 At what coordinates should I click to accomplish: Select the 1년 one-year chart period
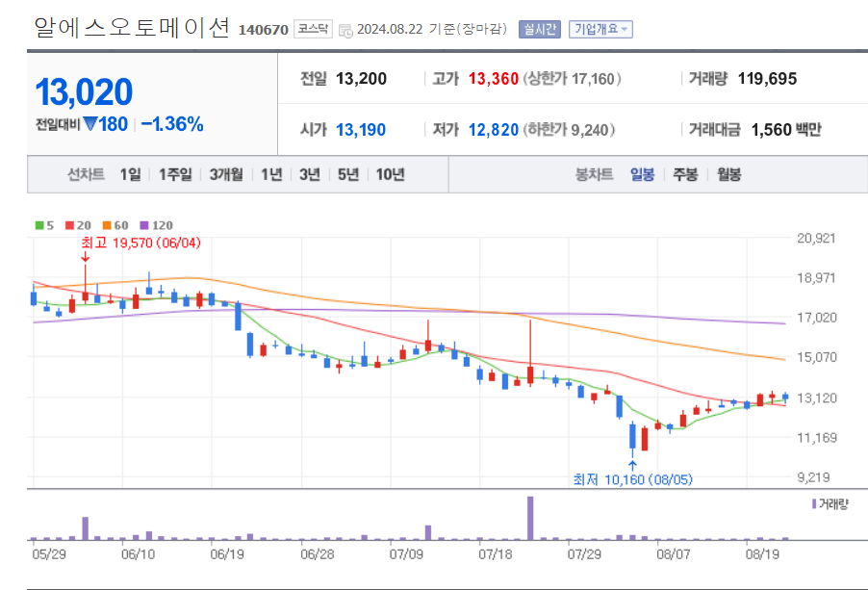tap(272, 175)
